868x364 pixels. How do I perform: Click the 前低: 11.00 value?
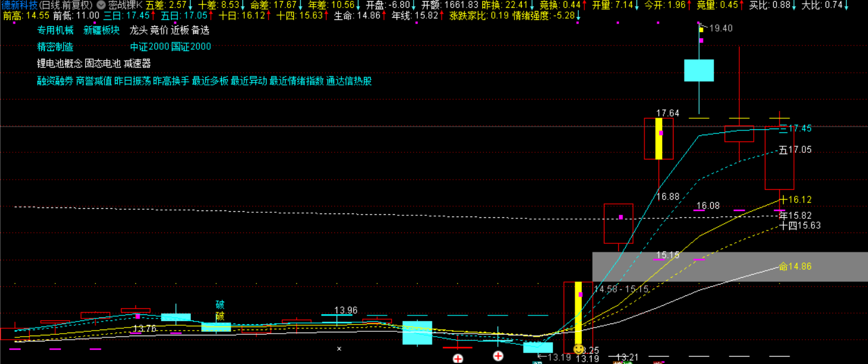pos(76,16)
